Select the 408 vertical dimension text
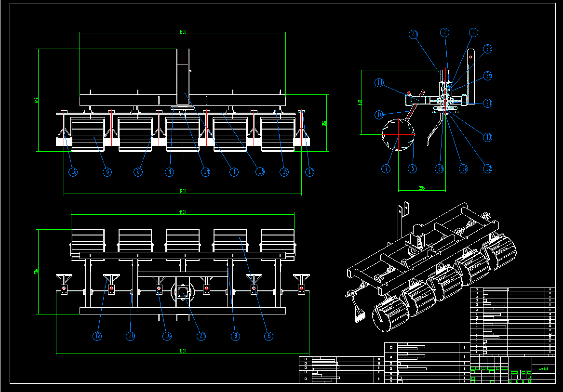The image size is (563, 392). pos(360,102)
